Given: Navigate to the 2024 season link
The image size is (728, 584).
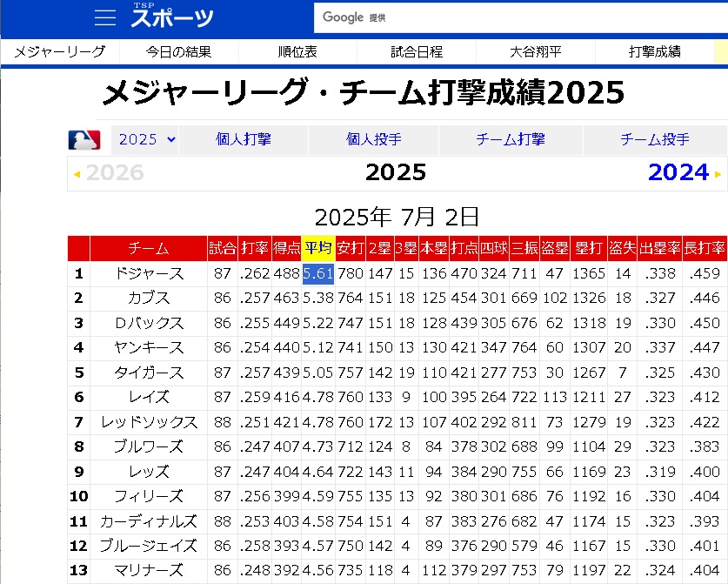Looking at the screenshot, I should click(x=678, y=172).
